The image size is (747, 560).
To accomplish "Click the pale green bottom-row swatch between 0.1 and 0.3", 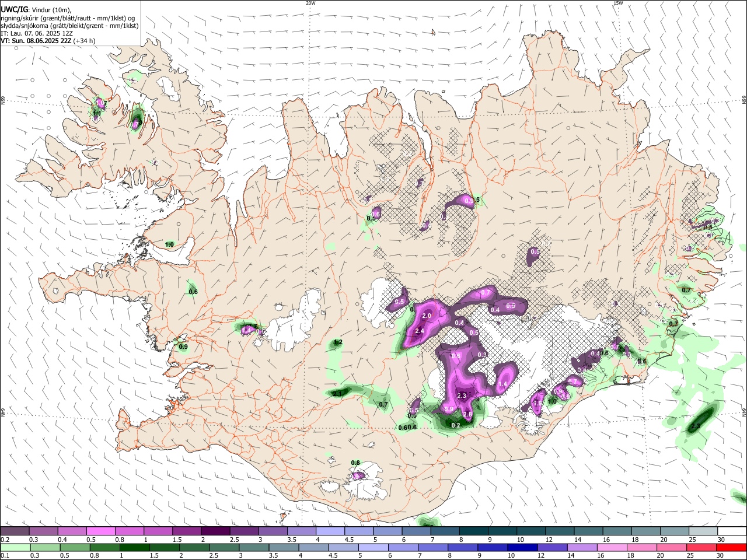I will [x=15, y=548].
